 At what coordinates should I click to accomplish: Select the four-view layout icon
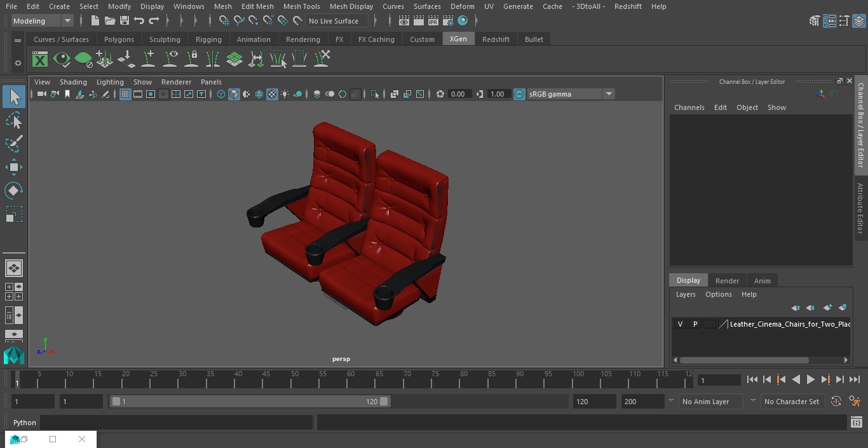point(13,292)
